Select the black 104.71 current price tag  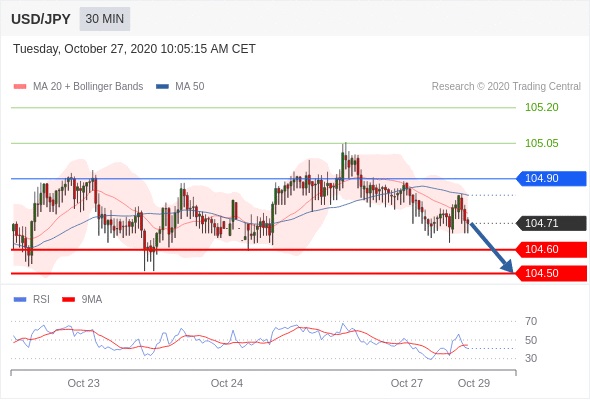click(x=551, y=223)
